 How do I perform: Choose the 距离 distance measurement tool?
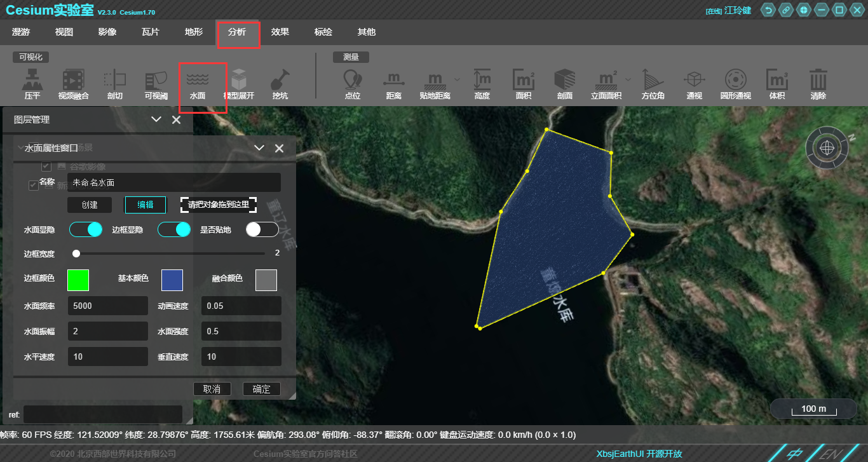tap(393, 85)
